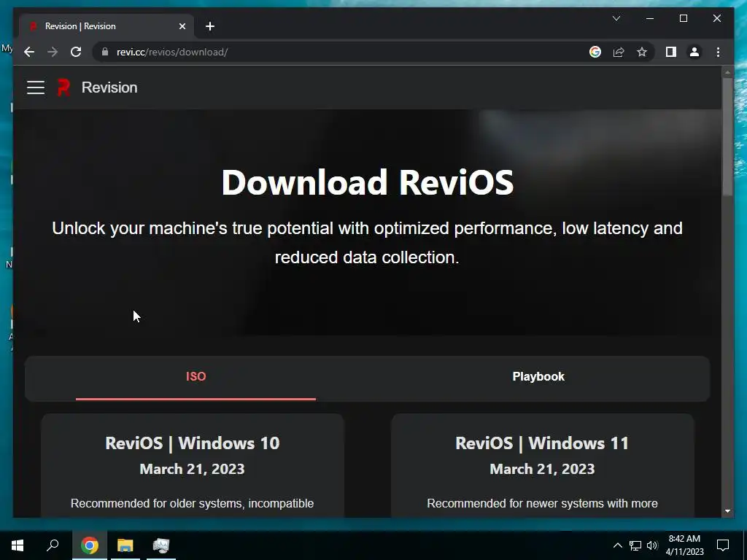Click the browser forward arrow

(x=53, y=52)
